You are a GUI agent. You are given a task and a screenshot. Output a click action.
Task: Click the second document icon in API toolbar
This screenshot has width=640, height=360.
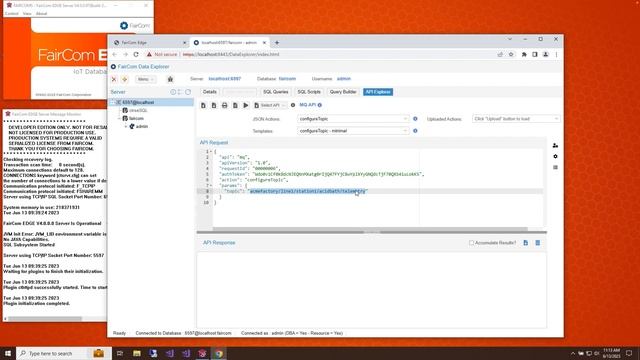214,105
